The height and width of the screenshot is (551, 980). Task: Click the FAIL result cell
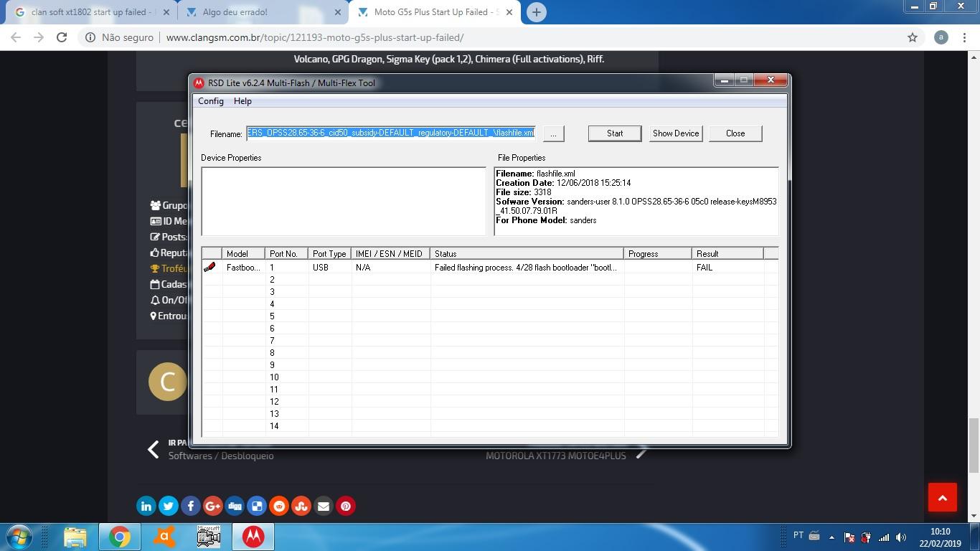coord(728,267)
